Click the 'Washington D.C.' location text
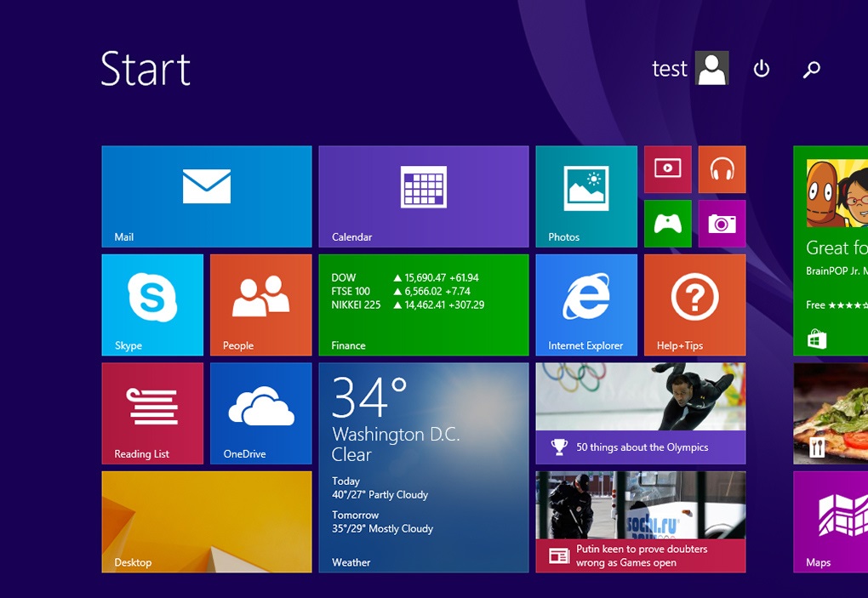The height and width of the screenshot is (598, 868). coord(396,435)
